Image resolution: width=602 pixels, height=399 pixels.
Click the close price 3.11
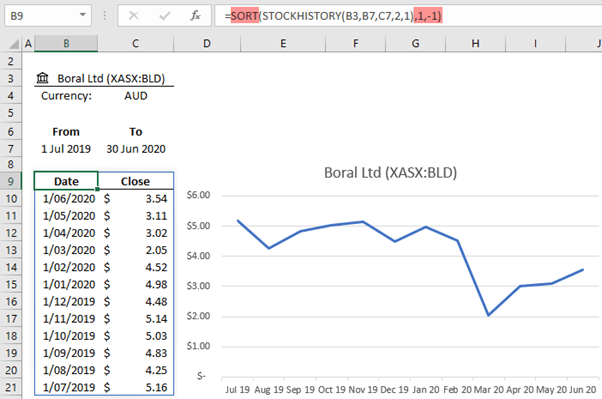(136, 216)
